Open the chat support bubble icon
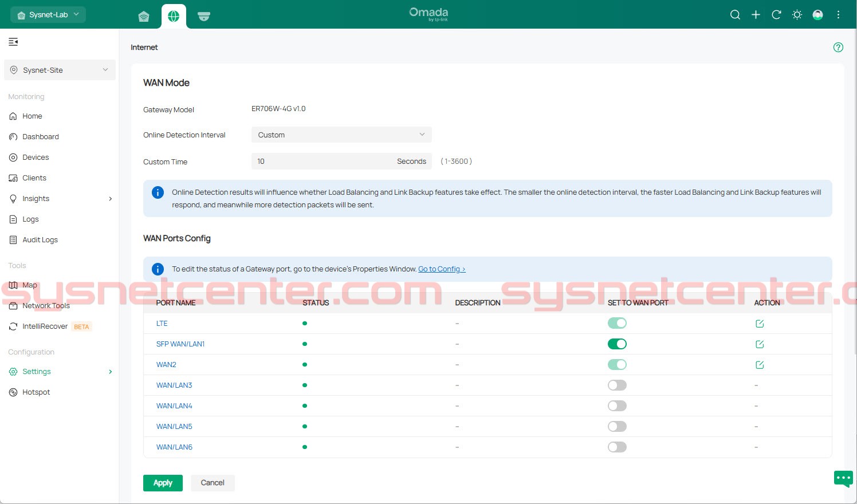857x504 pixels. (843, 478)
